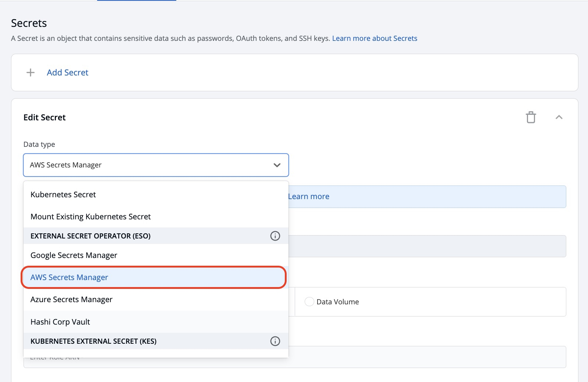Viewport: 588px width, 382px height.
Task: Click the EXTERNAL SECRET OPERATOR (ESO) header
Action: coord(156,236)
